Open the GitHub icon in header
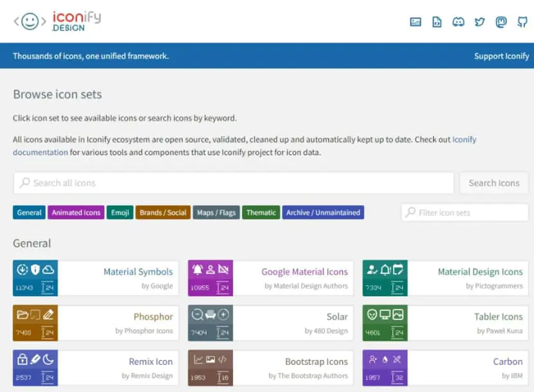 522,22
